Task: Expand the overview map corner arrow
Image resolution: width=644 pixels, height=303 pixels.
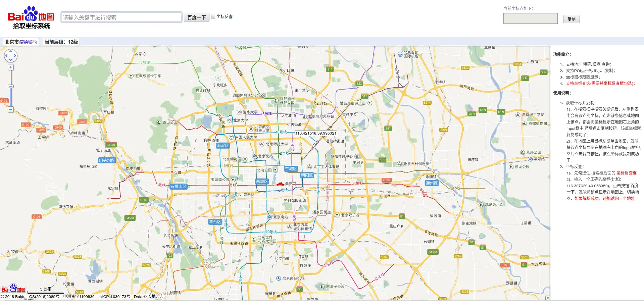Action: [548, 298]
